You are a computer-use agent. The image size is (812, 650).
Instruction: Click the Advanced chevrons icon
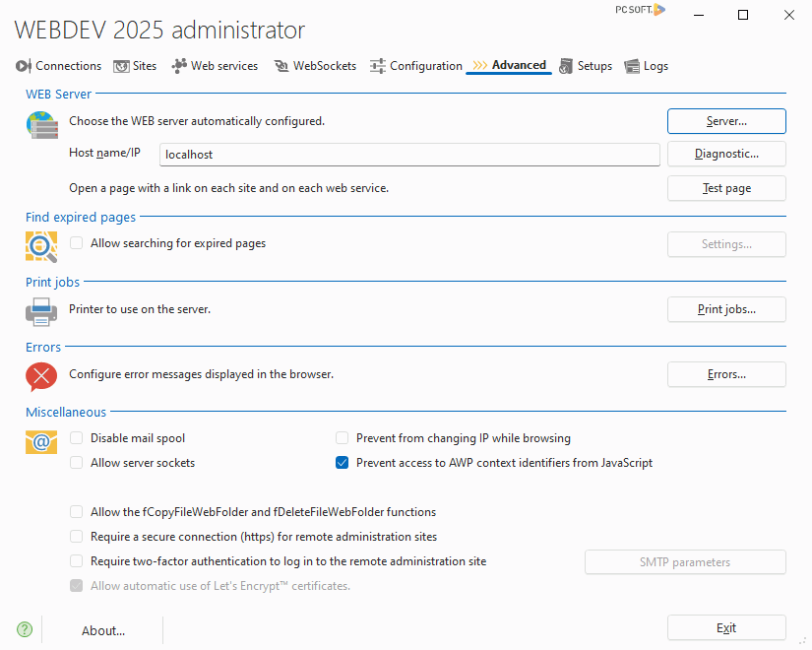[x=480, y=65]
